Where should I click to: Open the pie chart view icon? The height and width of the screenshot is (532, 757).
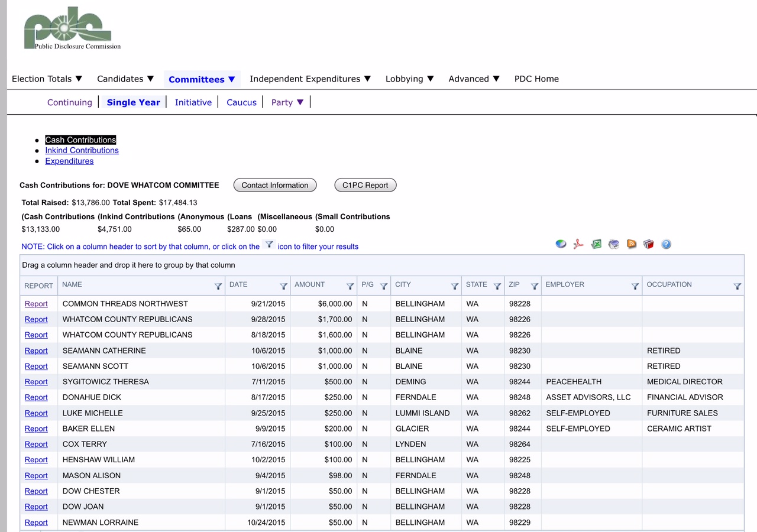[x=561, y=244]
